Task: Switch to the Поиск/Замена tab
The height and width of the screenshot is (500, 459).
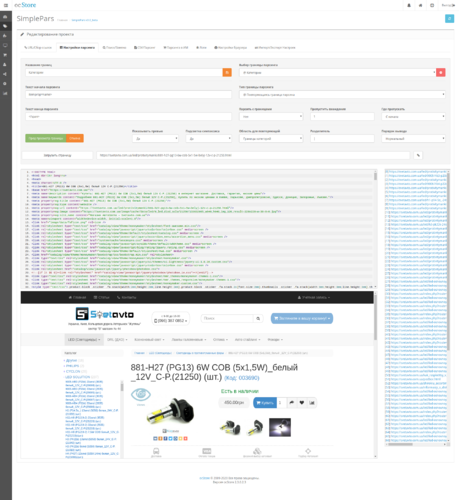Action: coord(114,48)
